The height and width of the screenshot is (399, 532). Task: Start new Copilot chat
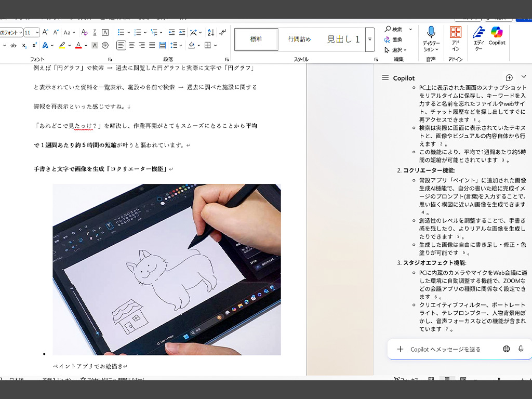click(x=509, y=78)
